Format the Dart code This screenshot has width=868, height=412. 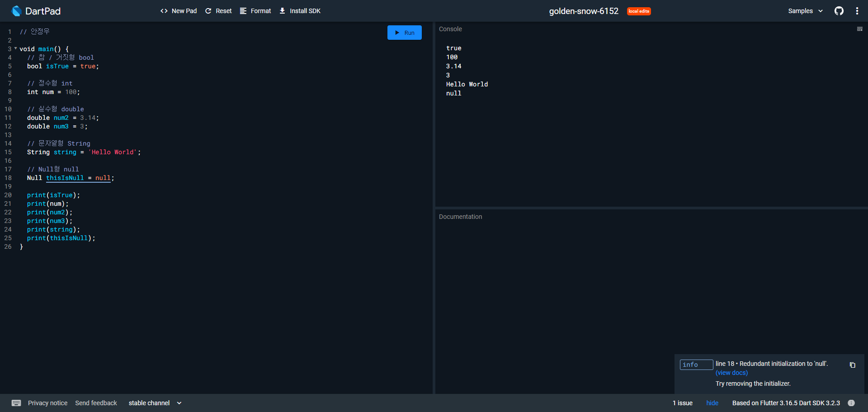[255, 11]
